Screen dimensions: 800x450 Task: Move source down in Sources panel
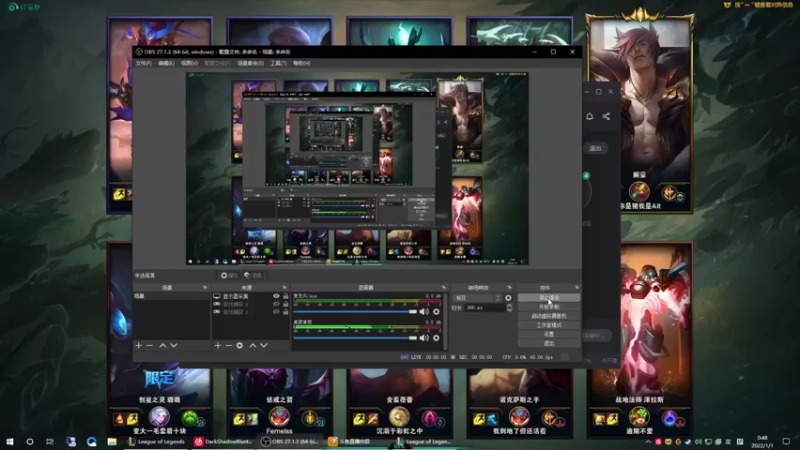point(264,345)
